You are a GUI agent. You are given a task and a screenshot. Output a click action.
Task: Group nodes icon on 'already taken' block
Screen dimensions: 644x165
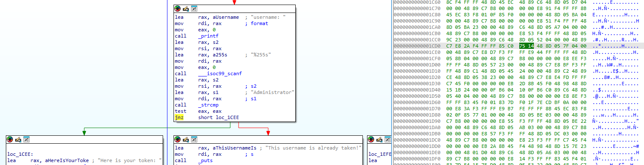point(194,139)
